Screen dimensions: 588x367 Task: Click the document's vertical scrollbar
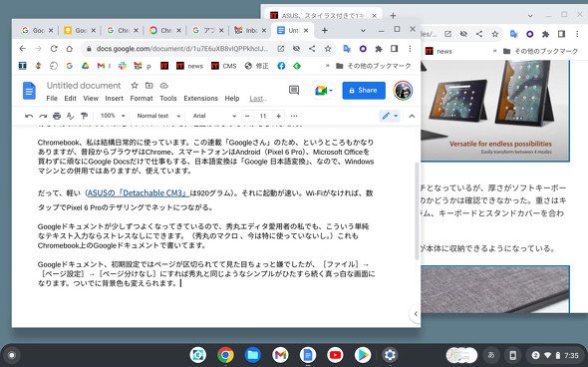417,211
